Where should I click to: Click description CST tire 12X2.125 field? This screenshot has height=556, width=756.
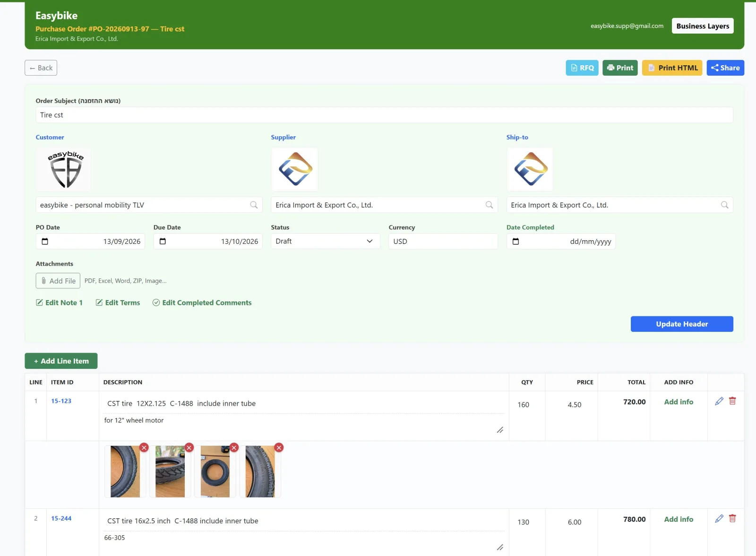(304, 403)
